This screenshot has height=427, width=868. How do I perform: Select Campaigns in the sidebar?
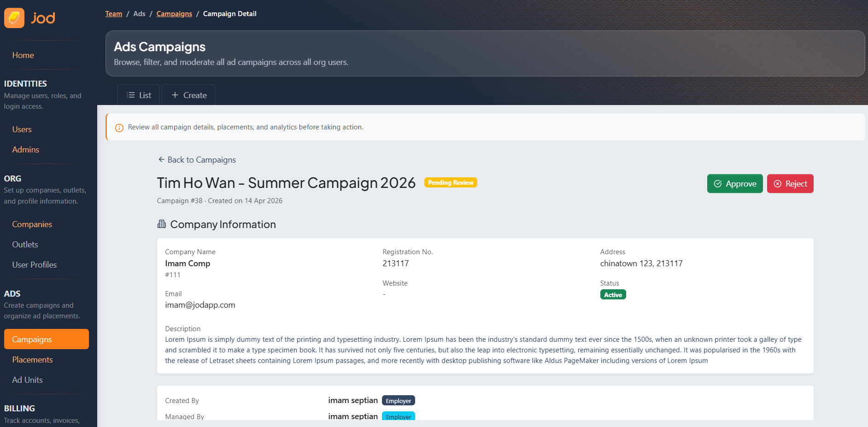(x=47, y=339)
